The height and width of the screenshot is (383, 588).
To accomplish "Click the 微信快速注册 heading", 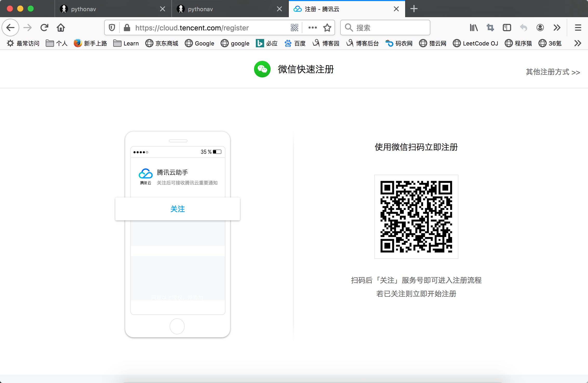I will (x=306, y=69).
